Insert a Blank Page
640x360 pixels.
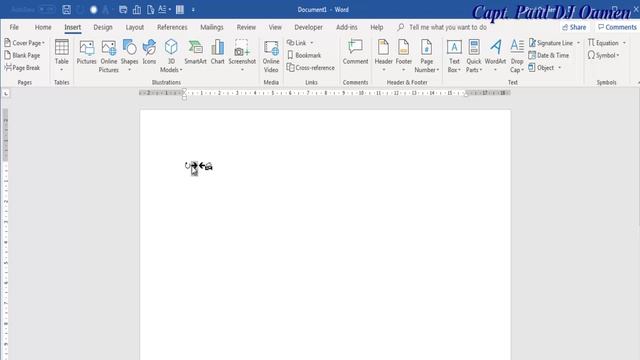[22, 55]
